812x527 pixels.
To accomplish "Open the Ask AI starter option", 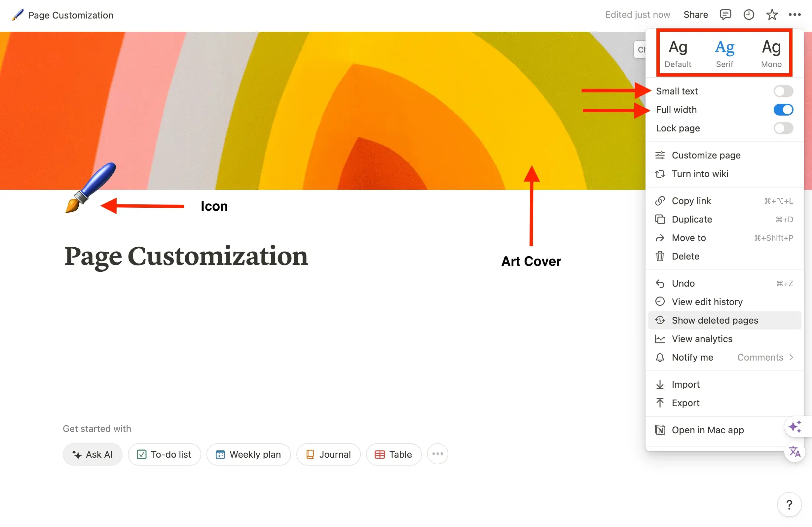I will (x=92, y=454).
